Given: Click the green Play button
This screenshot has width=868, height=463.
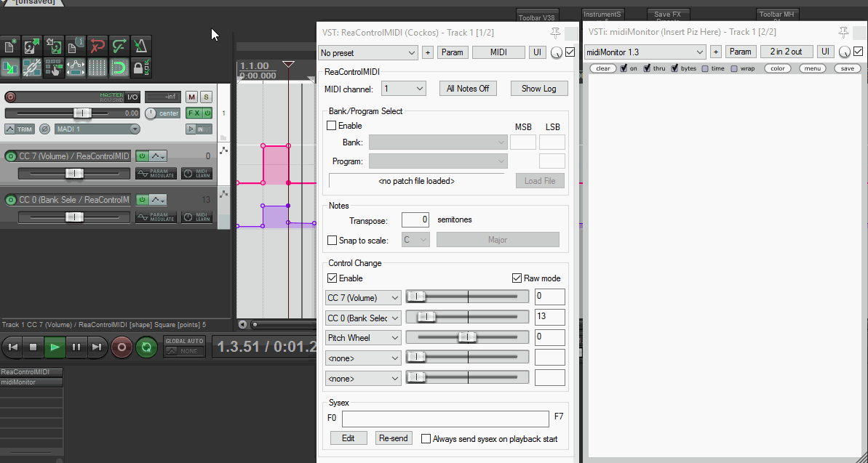Looking at the screenshot, I should point(55,347).
